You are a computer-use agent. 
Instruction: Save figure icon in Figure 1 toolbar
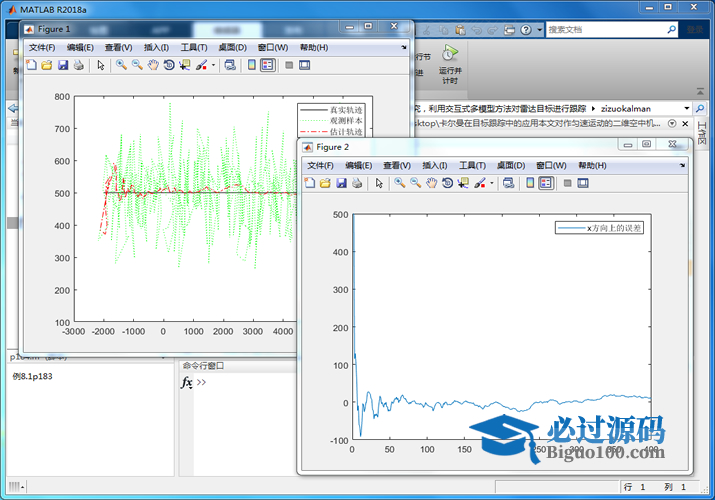pos(63,65)
